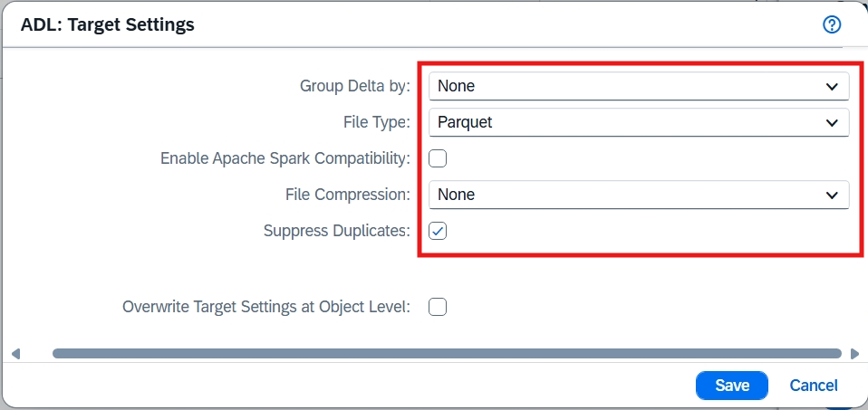The image size is (868, 410).
Task: Click the File Compression chevron arrow
Action: pos(832,195)
